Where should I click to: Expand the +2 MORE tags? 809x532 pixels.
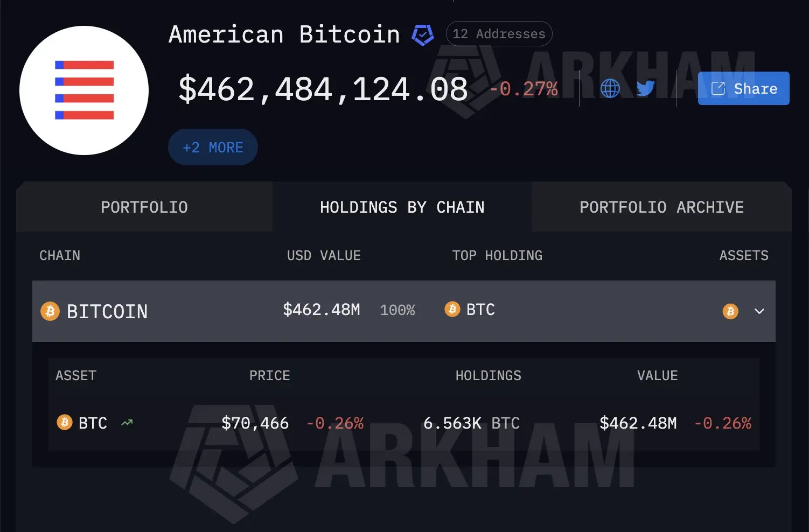[x=212, y=146]
